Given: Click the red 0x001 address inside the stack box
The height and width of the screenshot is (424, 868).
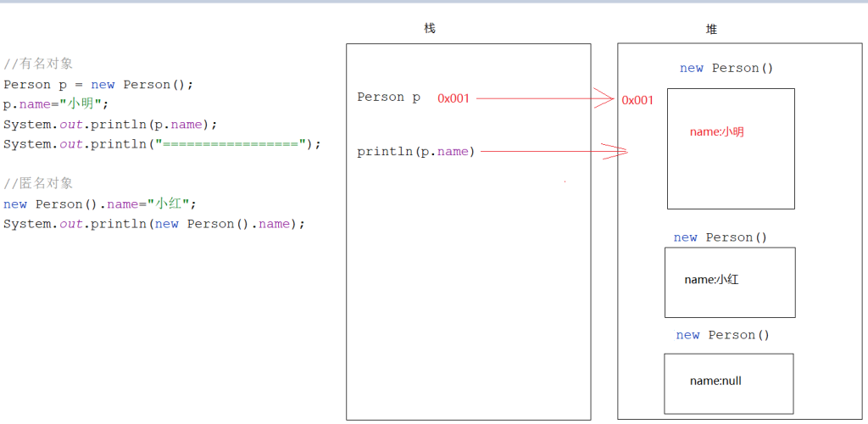Looking at the screenshot, I should pos(453,98).
